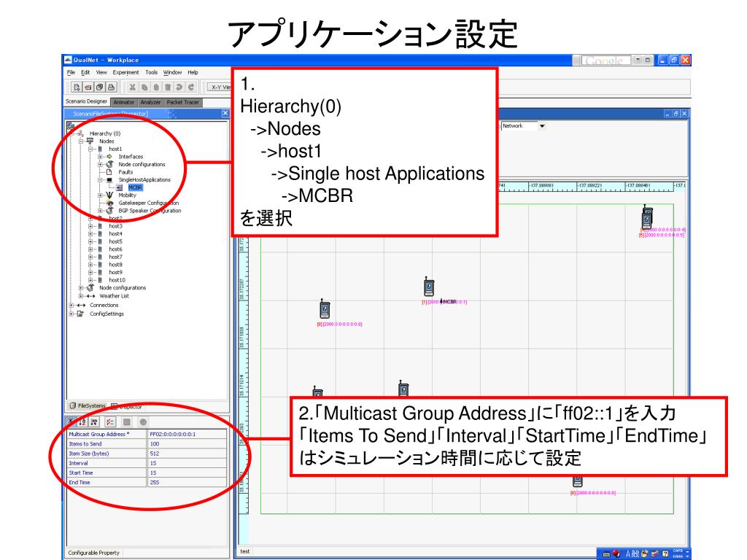Click the grey square icon in property toolbar
Screen dimensions: 747x560
click(x=127, y=422)
